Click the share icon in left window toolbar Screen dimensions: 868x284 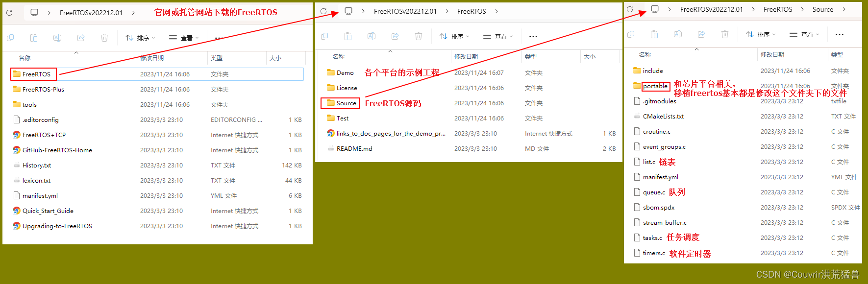pyautogui.click(x=81, y=38)
